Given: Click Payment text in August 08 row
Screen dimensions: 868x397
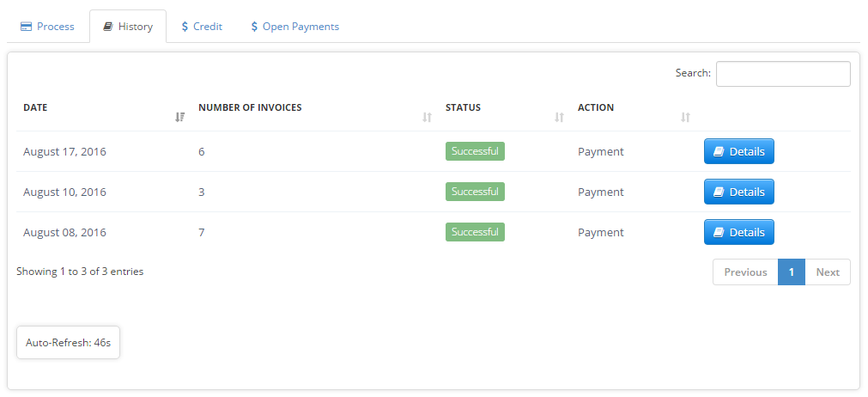Looking at the screenshot, I should [601, 233].
